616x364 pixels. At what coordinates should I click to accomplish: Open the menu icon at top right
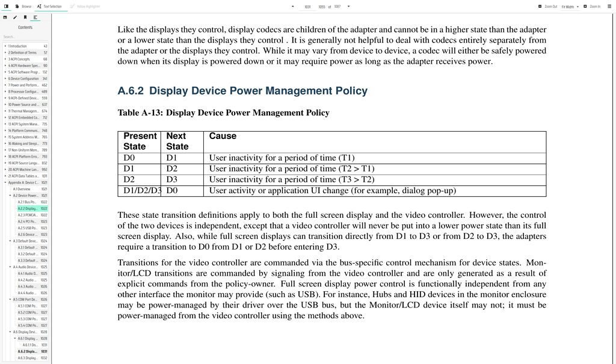[609, 6]
